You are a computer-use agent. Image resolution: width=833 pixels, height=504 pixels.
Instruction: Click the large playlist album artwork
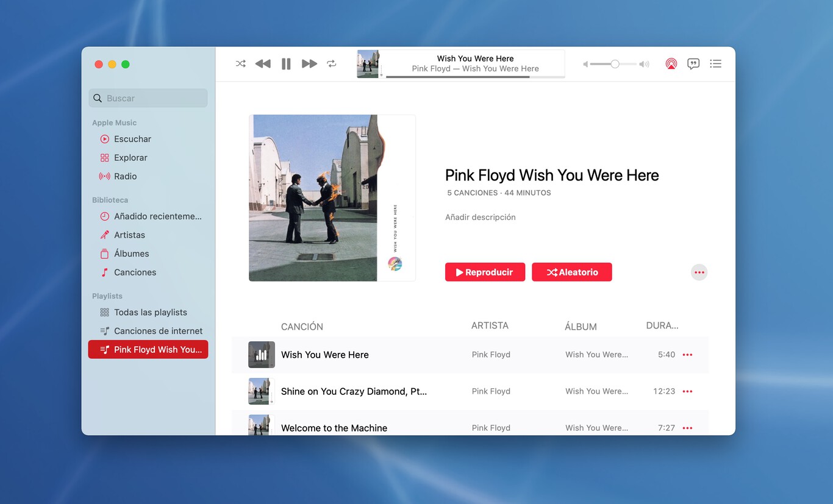[x=332, y=198]
